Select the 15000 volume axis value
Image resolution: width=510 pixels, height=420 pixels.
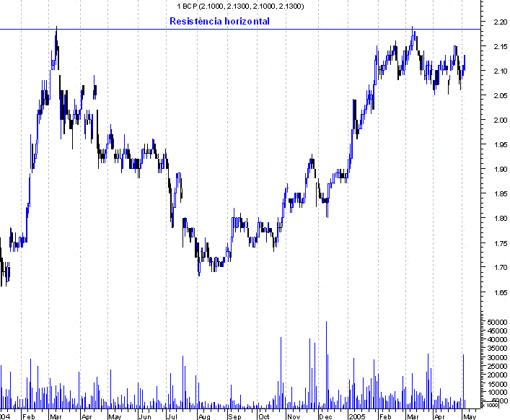pos(497,384)
